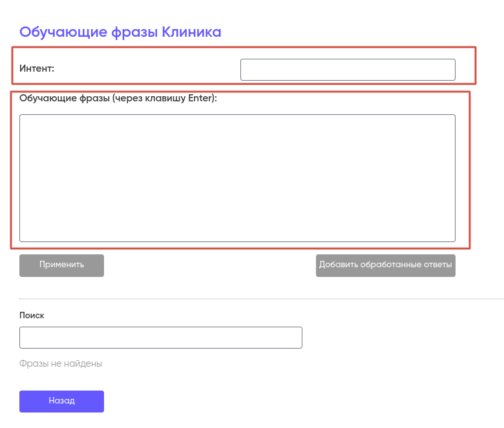The height and width of the screenshot is (428, 504).
Task: Click the Фразы не найдены message
Action: 61,363
